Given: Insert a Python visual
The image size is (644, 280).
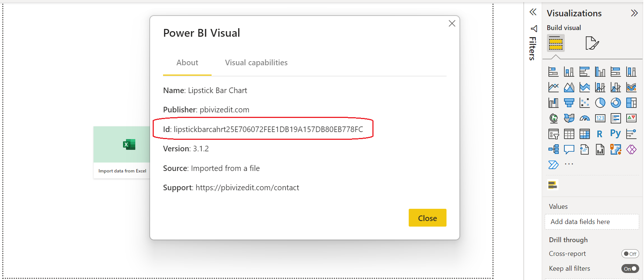Looking at the screenshot, I should [615, 134].
